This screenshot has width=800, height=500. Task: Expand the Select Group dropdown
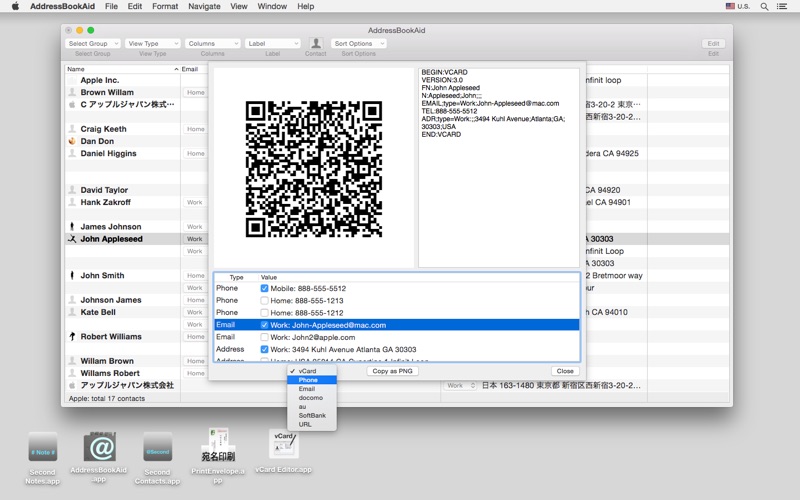tap(92, 44)
